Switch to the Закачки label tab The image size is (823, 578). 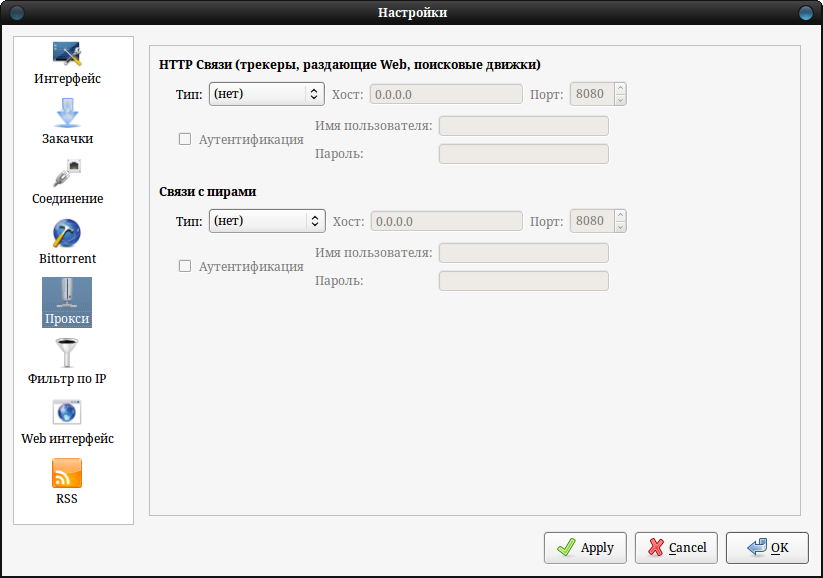[67, 139]
